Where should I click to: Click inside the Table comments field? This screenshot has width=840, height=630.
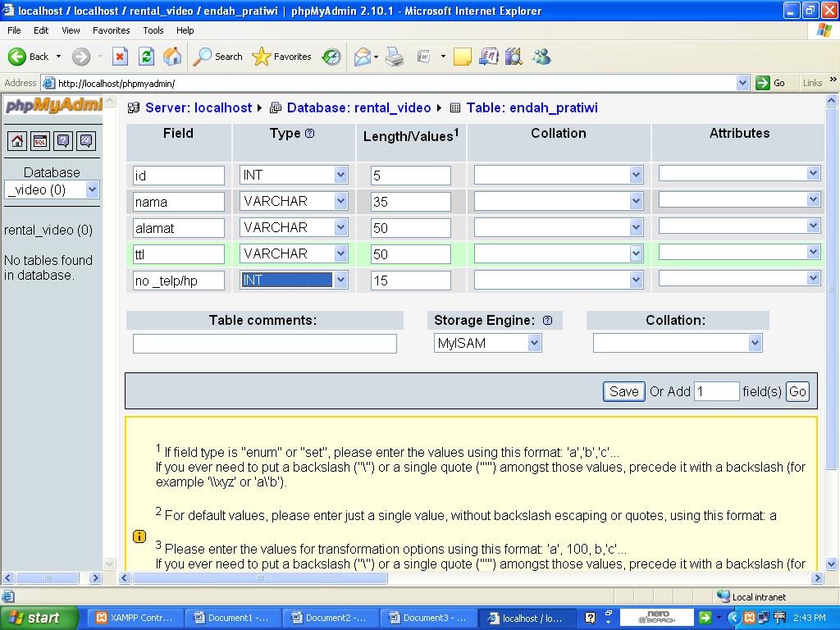point(263,343)
